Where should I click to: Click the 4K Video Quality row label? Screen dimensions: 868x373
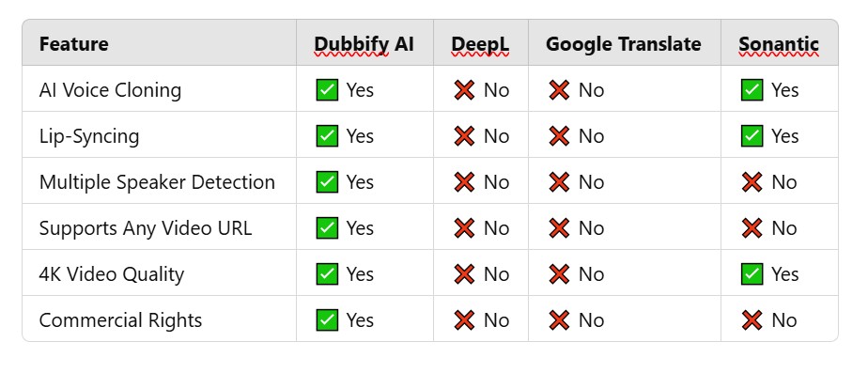coord(111,274)
